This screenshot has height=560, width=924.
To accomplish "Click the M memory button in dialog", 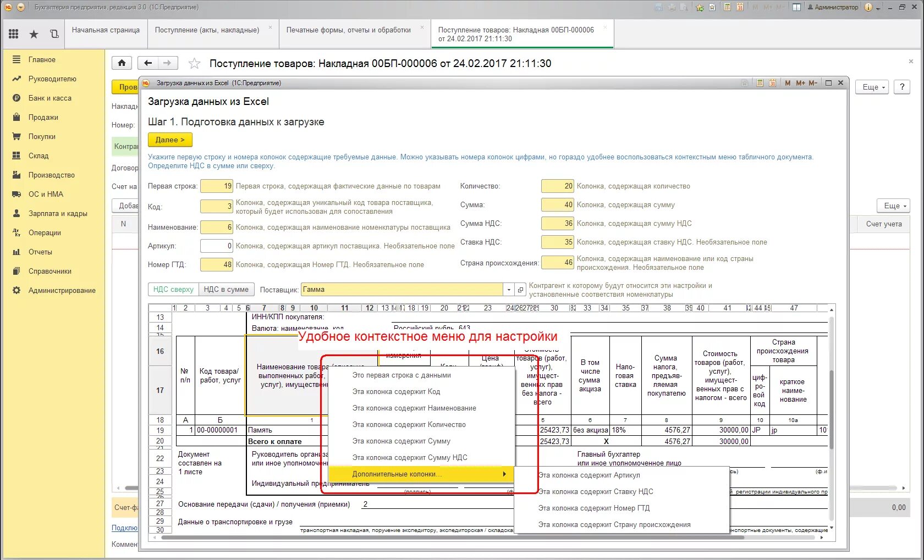I will click(788, 83).
